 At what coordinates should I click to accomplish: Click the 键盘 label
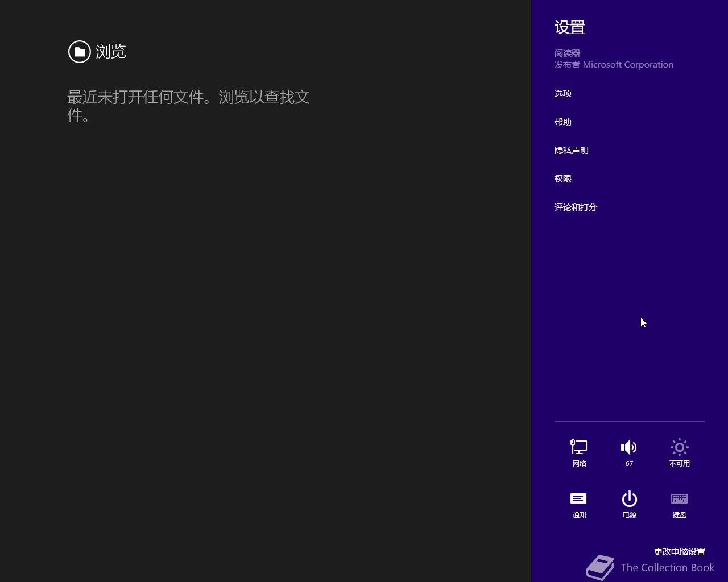(679, 514)
